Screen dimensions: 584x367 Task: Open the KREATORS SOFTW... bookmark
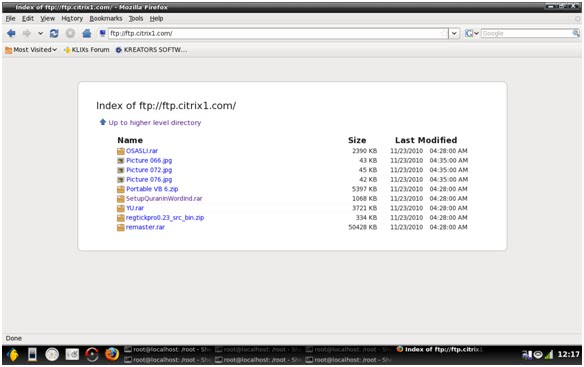tap(151, 50)
